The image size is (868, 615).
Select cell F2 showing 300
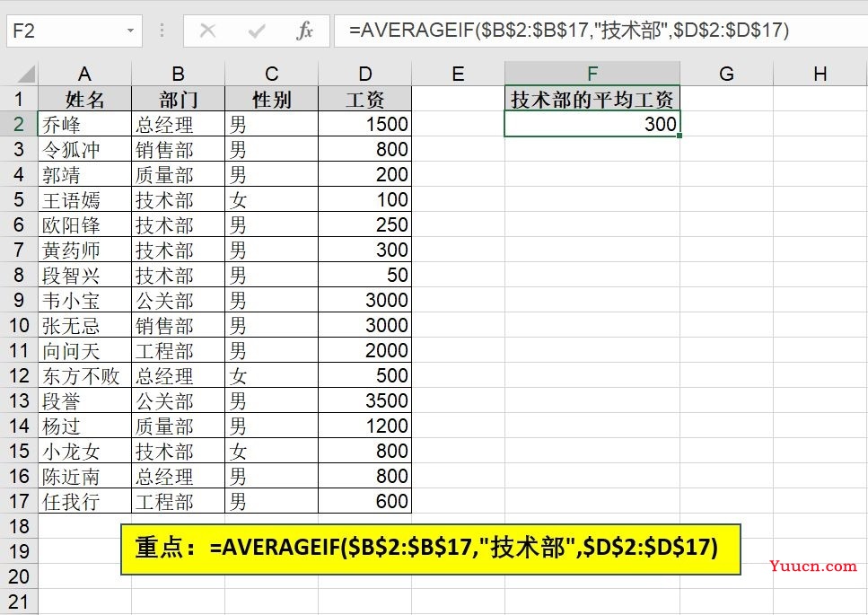point(592,124)
